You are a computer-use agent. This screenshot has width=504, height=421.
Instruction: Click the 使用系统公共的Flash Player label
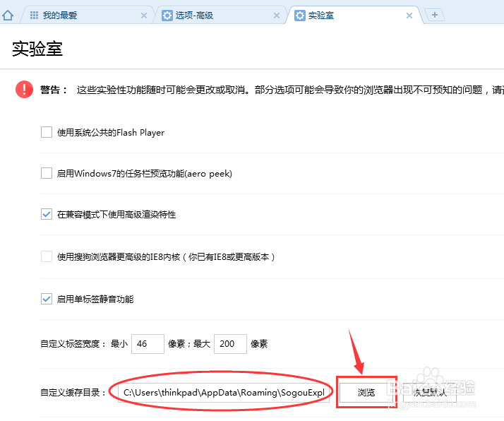point(111,133)
